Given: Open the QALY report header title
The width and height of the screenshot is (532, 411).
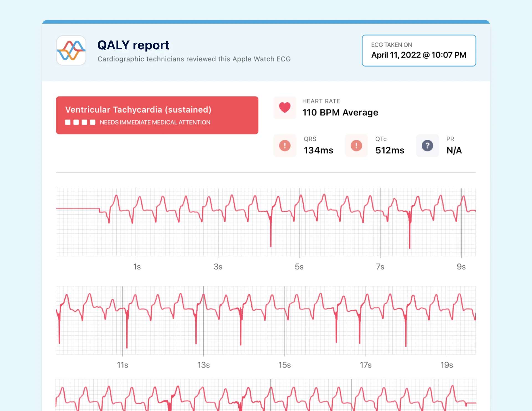Looking at the screenshot, I should point(133,45).
